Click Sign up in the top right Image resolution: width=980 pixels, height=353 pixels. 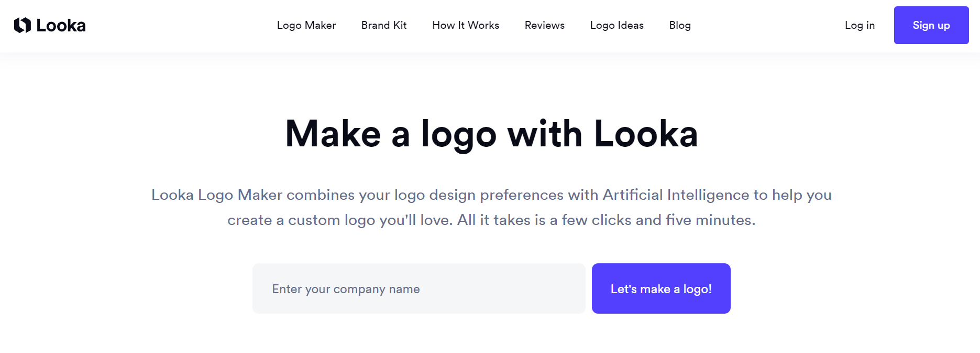point(931,25)
